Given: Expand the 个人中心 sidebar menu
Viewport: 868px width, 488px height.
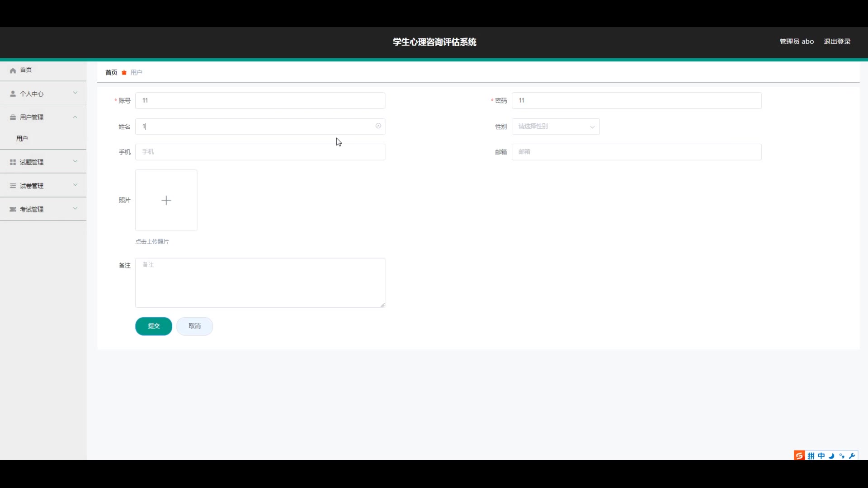Looking at the screenshot, I should (43, 94).
